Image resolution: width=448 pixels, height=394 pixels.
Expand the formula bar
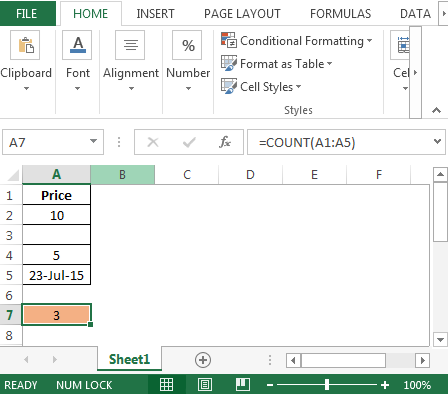438,141
